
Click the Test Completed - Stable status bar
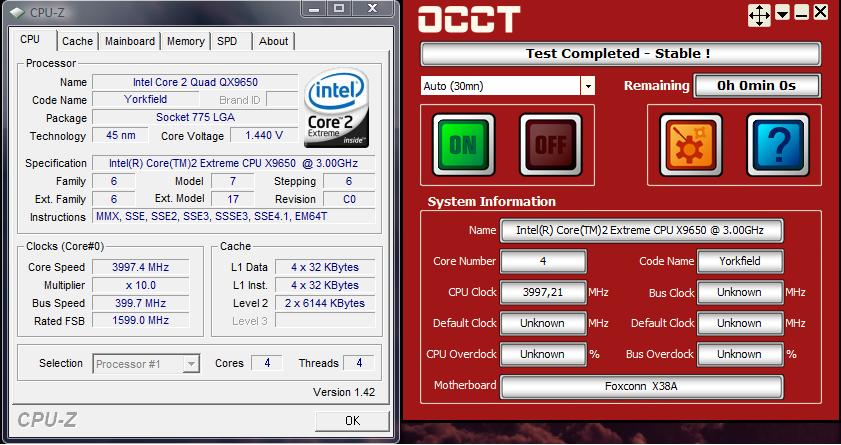(621, 54)
